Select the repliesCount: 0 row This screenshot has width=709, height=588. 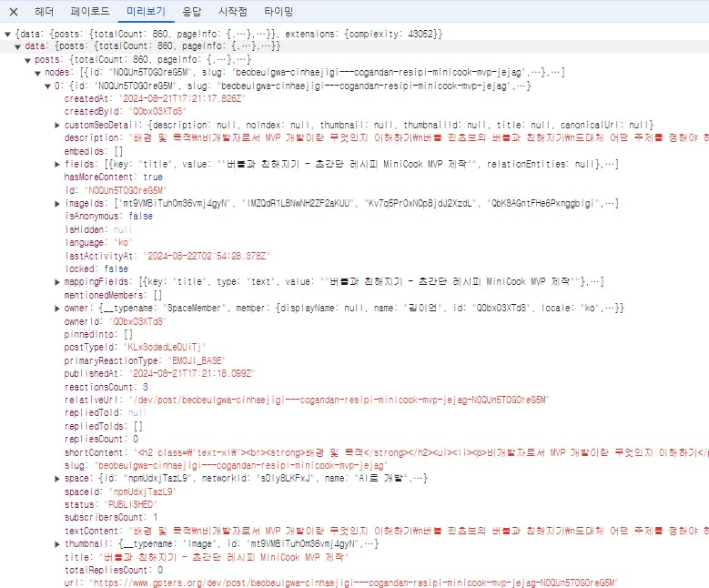pos(101,439)
